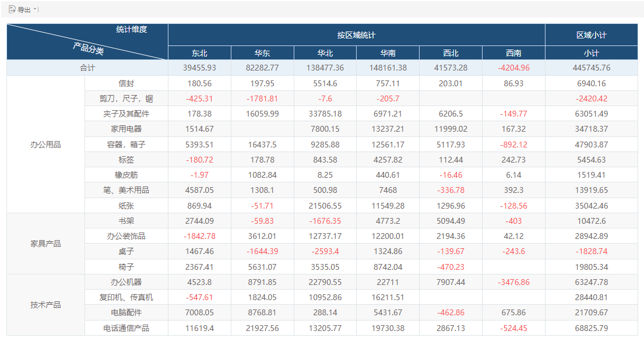The image size is (644, 338).
Task: Click the 信封 row label
Action: click(x=126, y=83)
